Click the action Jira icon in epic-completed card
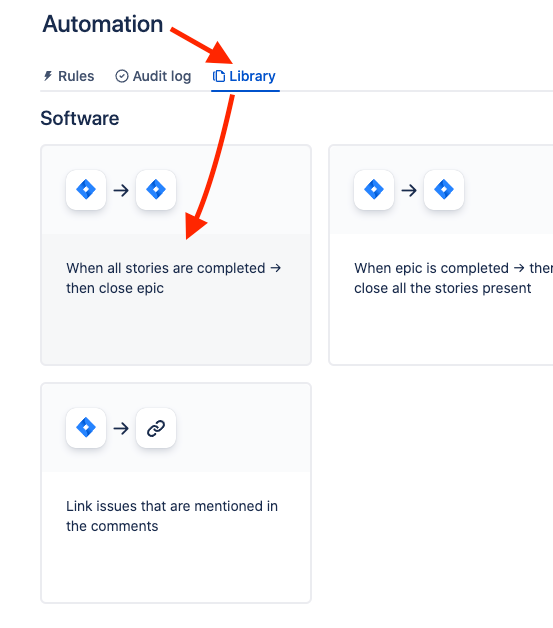 [444, 189]
